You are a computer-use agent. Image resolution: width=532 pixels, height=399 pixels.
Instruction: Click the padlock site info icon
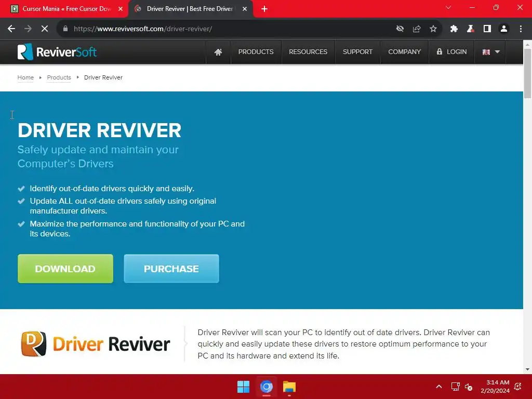(65, 29)
